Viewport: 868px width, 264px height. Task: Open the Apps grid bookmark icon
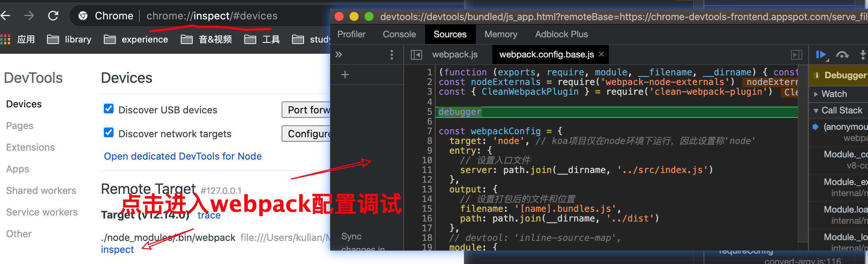point(5,39)
